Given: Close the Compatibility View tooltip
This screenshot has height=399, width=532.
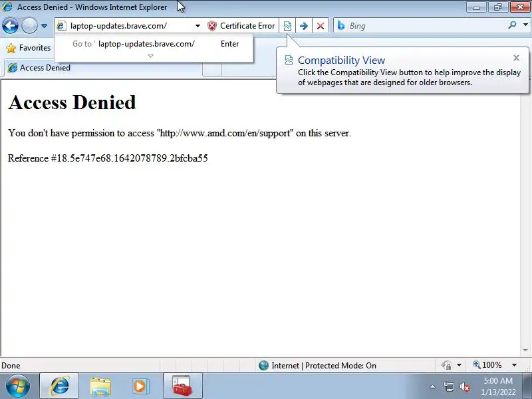Looking at the screenshot, I should pyautogui.click(x=517, y=58).
